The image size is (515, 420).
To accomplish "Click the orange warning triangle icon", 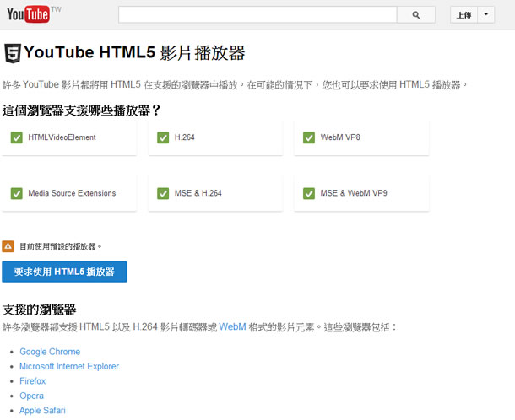I will tap(8, 246).
